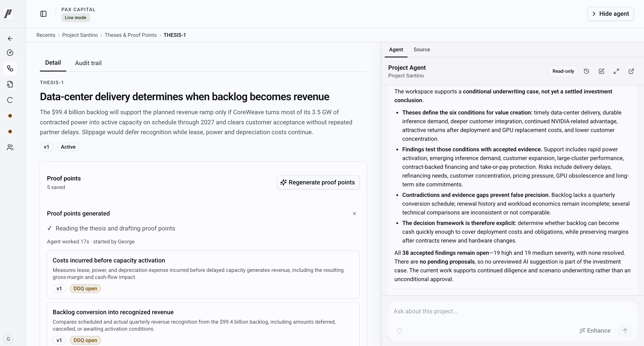Viewport: 644px width, 346px height.
Task: Click the green loading spinner sidebar icon
Action: pos(10,100)
